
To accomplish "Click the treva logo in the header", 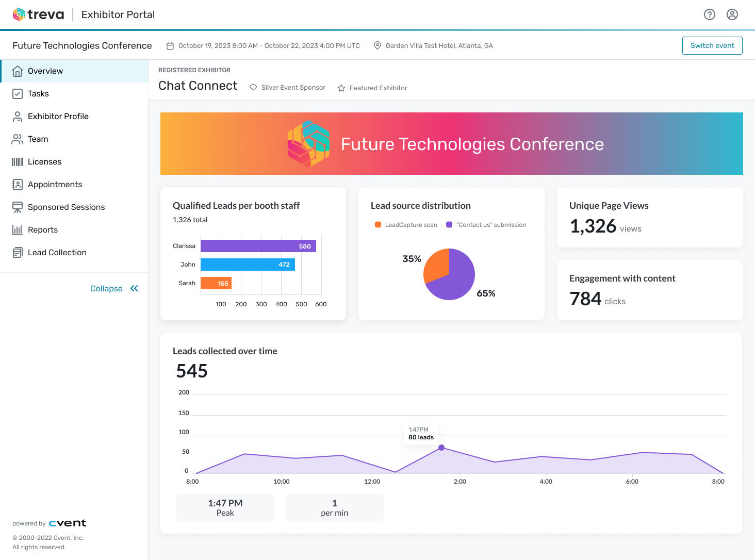I will click(x=38, y=14).
